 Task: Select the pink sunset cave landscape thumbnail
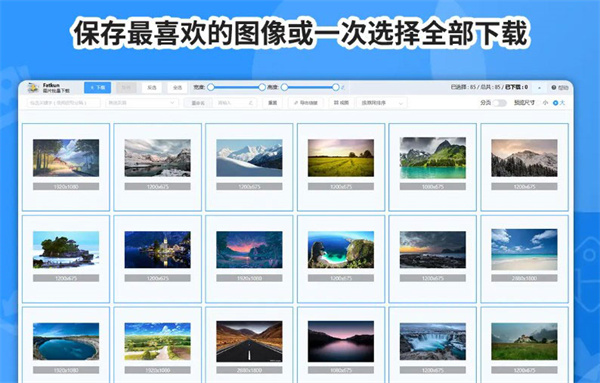click(x=249, y=249)
